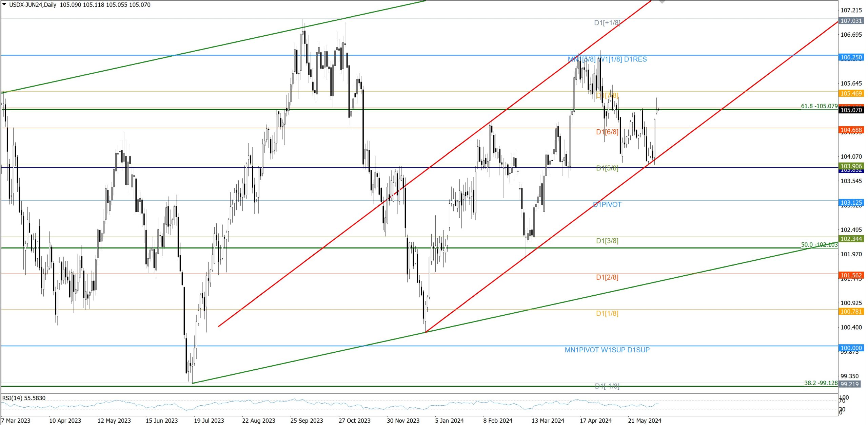Click the gray chart shift marker triangle
Image resolution: width=868 pixels, height=425 pixels.
point(662,2)
